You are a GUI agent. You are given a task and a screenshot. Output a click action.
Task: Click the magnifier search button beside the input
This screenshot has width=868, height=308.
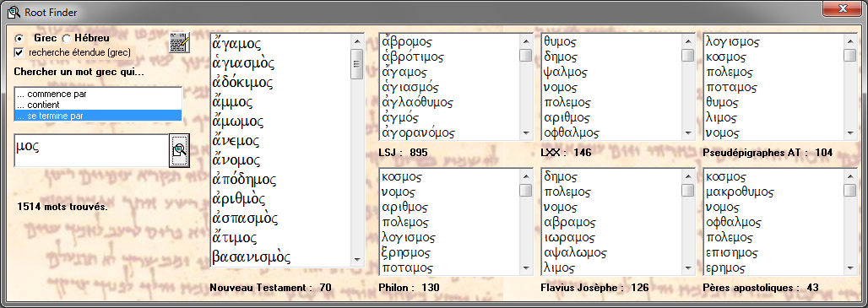pos(179,150)
